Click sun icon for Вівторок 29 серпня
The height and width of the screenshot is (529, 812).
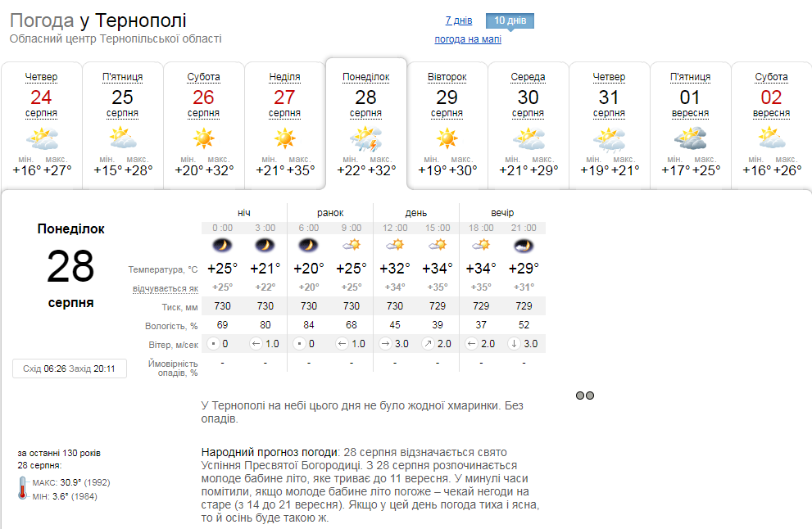(x=447, y=138)
